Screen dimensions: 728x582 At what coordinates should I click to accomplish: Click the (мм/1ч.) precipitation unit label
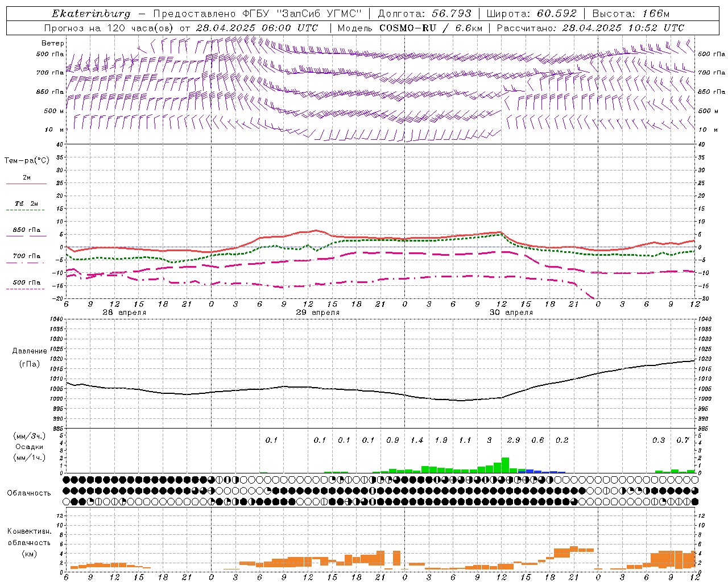[29, 458]
